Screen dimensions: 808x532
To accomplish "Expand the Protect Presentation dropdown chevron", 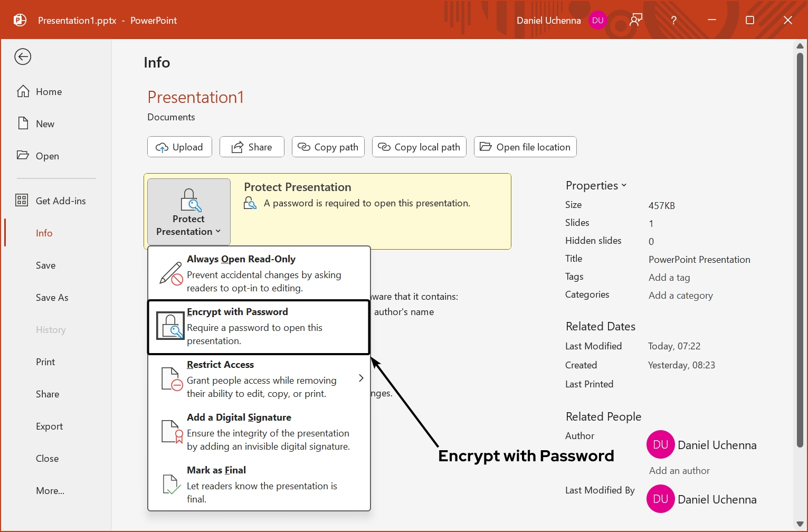I will pos(218,231).
